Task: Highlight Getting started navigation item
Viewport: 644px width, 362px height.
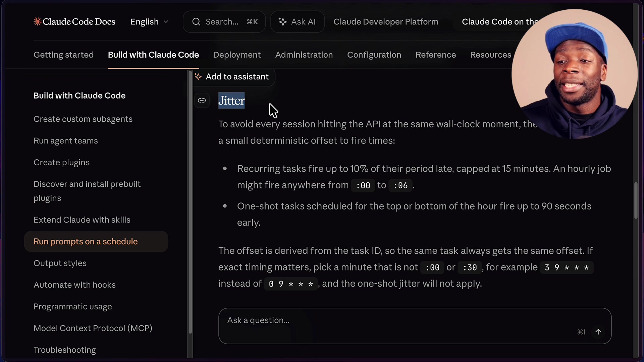Action: click(63, 55)
